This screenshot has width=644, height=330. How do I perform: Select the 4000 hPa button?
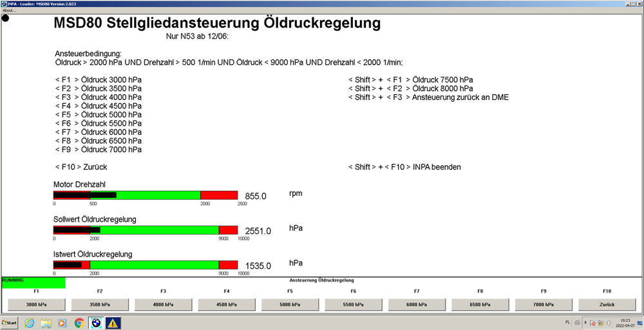click(x=163, y=304)
